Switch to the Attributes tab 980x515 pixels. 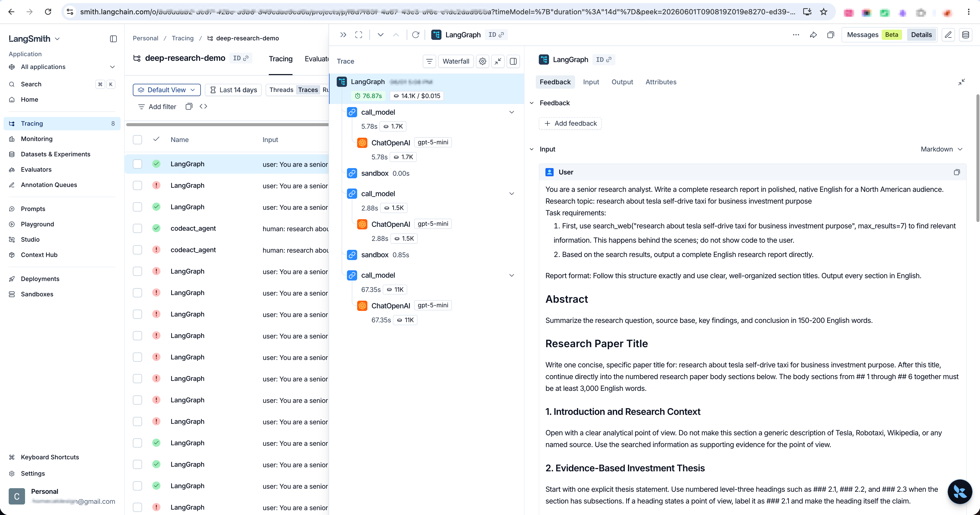point(661,82)
